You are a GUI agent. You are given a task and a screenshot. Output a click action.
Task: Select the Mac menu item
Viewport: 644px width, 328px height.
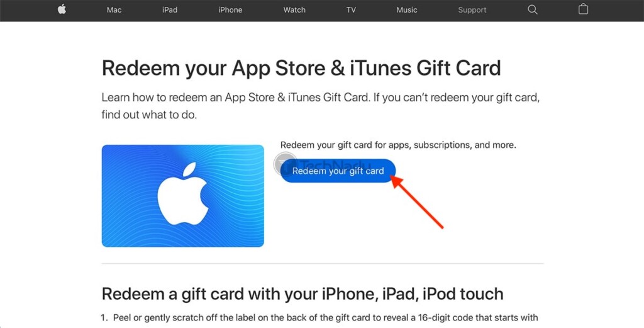(114, 10)
